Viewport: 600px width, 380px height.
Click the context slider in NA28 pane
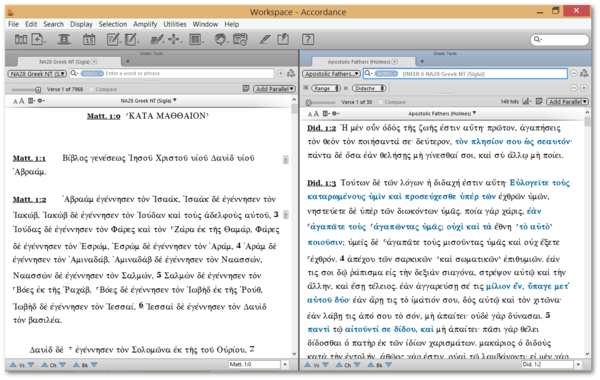coord(26,90)
